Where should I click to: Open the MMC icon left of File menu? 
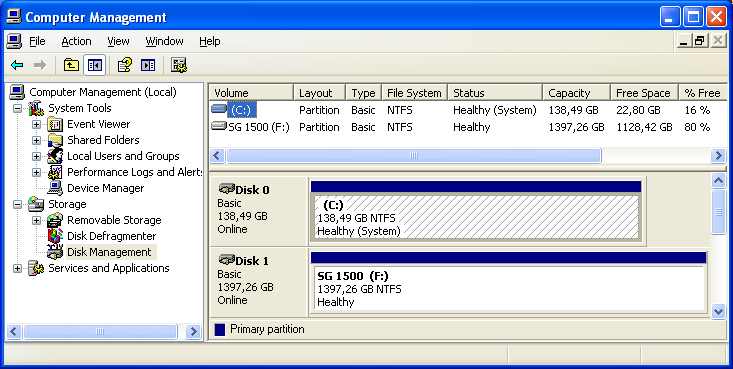point(14,41)
